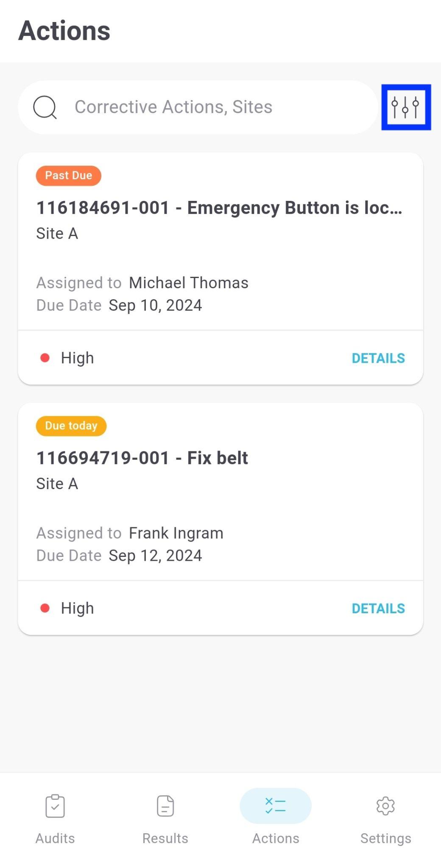Click red High priority dot on Emergency Button card
This screenshot has width=441, height=868.
coord(45,358)
